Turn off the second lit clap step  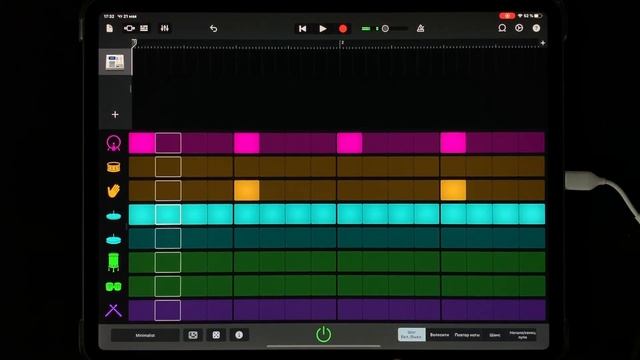[453, 191]
